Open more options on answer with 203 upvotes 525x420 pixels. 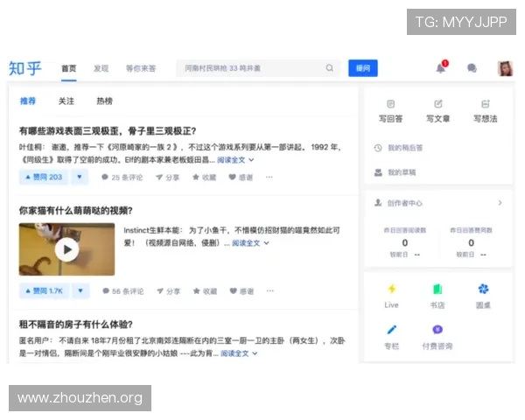coord(269,177)
